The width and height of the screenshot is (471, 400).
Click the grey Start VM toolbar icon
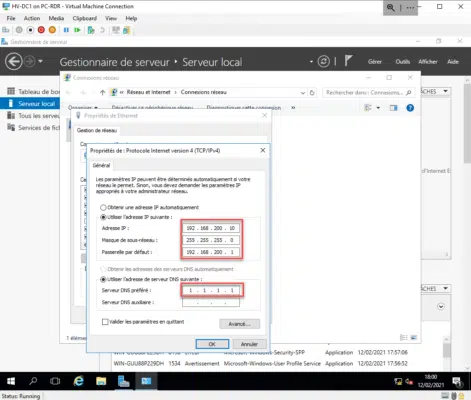coord(19,30)
